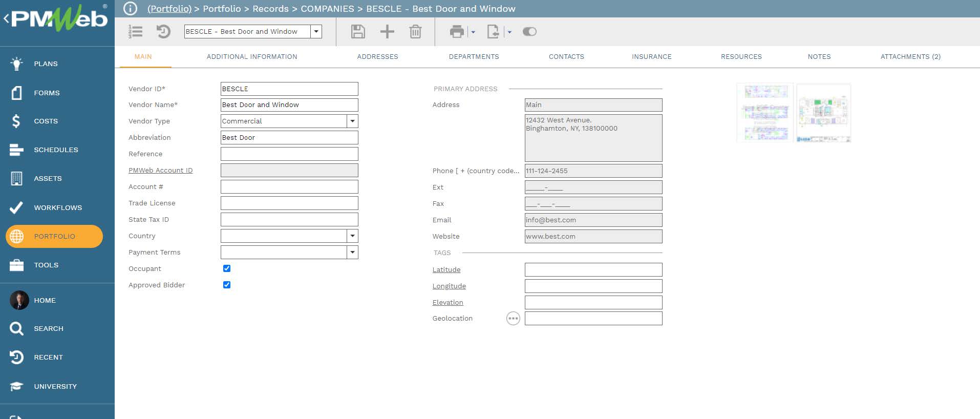The image size is (980, 419).
Task: Click the info icon beside breadcrumb
Action: coord(131,9)
